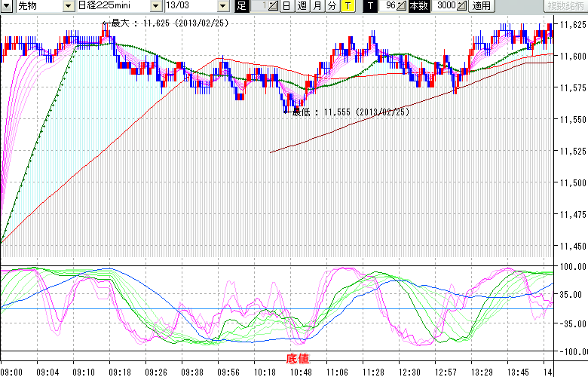The height and width of the screenshot is (377, 588).
Task: Click the 本数 bar count field showing 3000
Action: click(x=445, y=6)
